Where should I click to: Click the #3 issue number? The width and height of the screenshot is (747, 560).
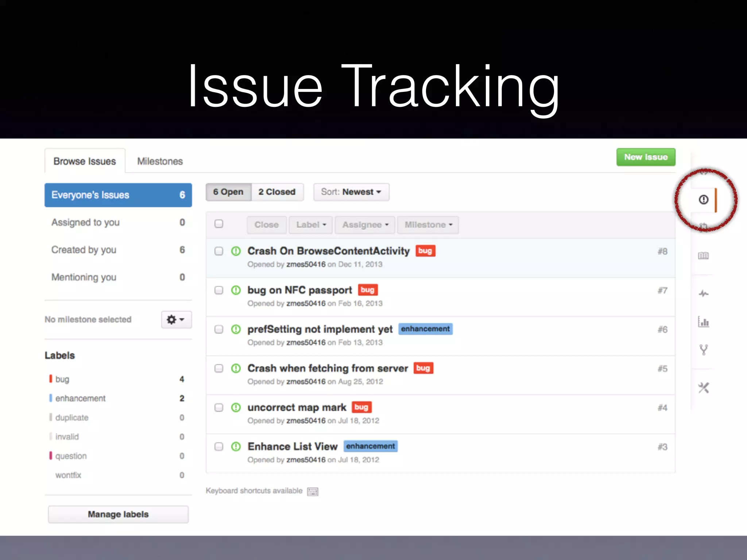point(662,447)
